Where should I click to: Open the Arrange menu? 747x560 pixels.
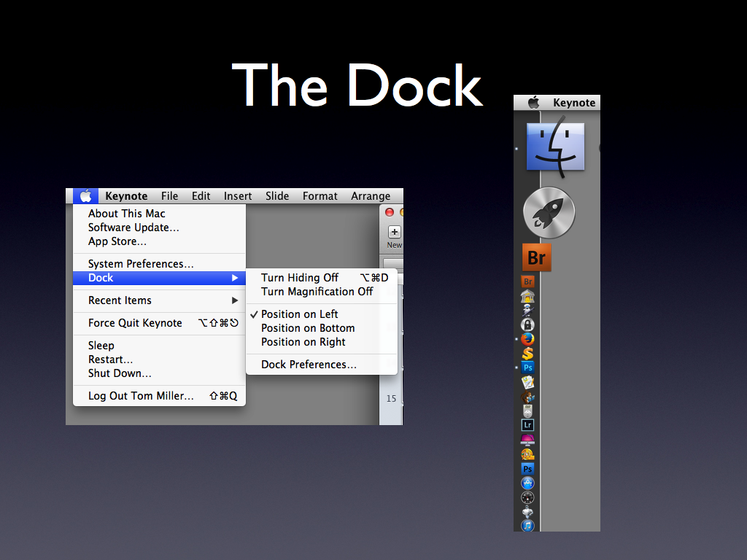(x=371, y=195)
